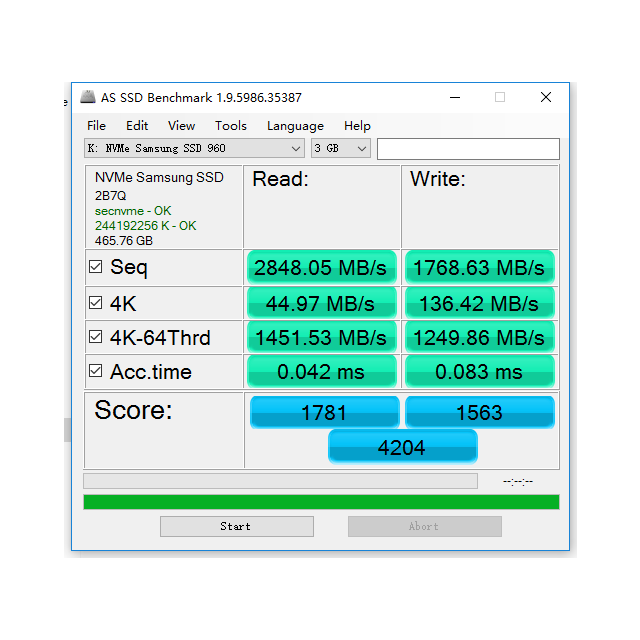Click the Seq write result 1768.63 MB/s
640x640 pixels.
tap(480, 267)
